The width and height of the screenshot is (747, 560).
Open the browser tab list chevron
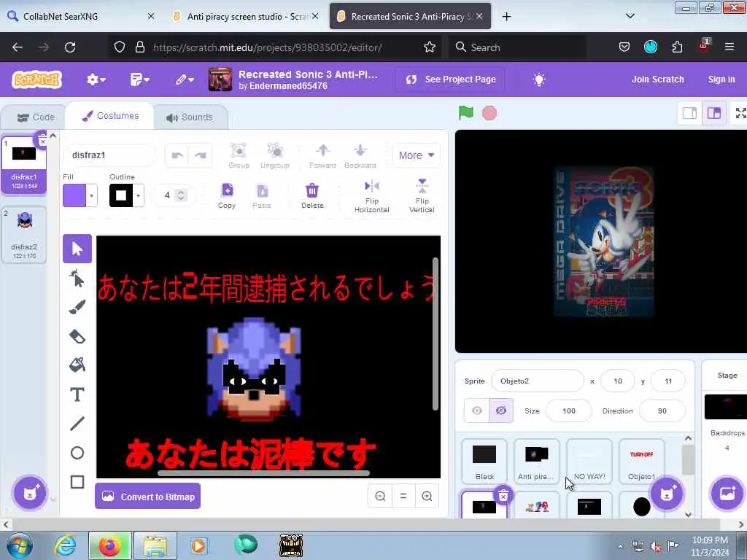(630, 16)
